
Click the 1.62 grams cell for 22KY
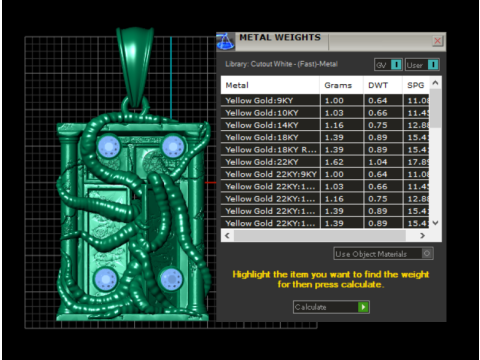pyautogui.click(x=342, y=162)
